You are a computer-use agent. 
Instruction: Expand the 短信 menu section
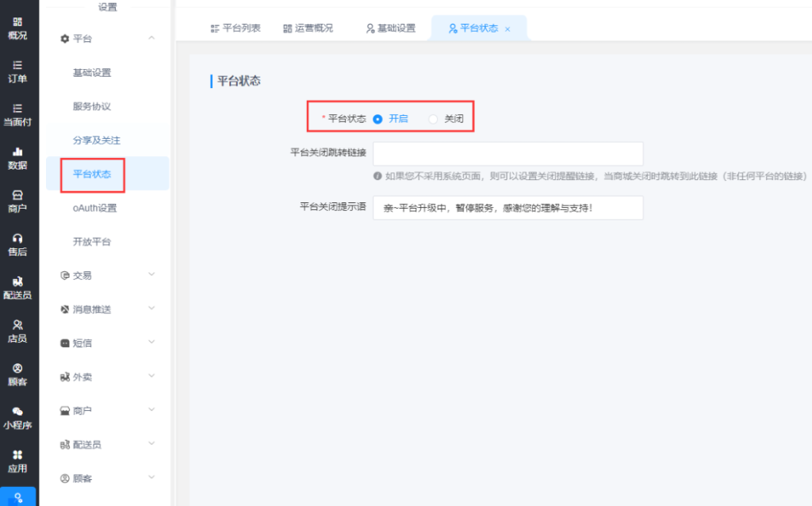[151, 343]
